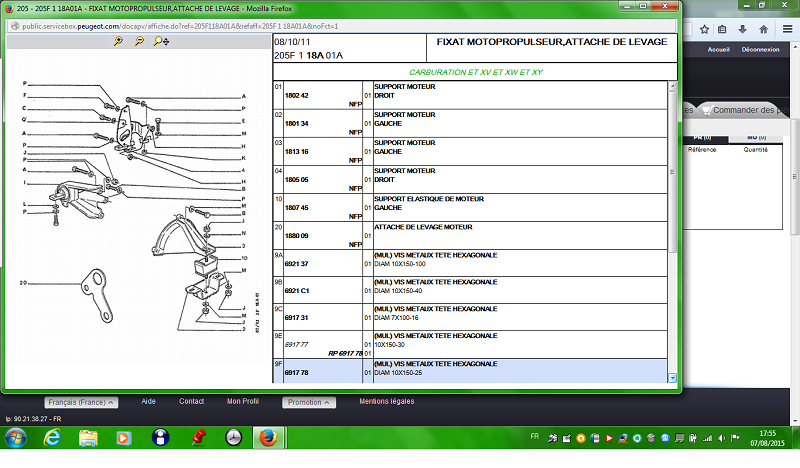Viewport: 800px width, 468px height.
Task: Select highlighted part reference 6917 78
Action: [x=296, y=373]
